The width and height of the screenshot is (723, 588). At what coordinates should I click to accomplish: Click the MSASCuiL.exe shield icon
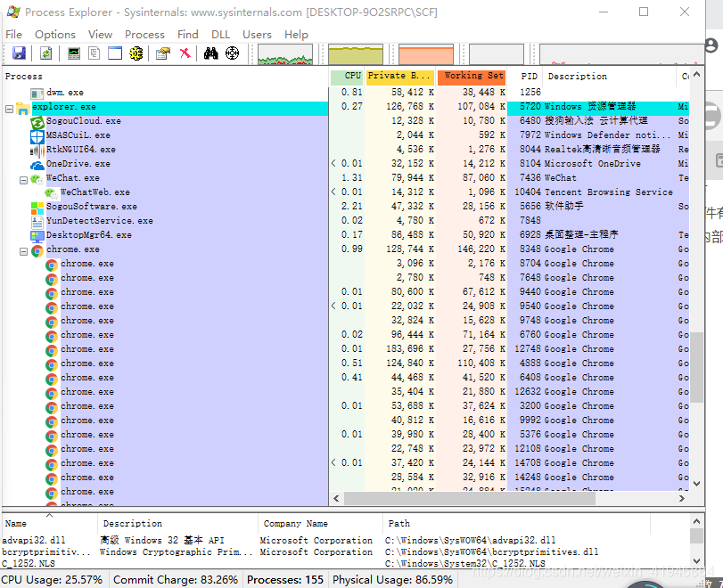pyautogui.click(x=37, y=136)
